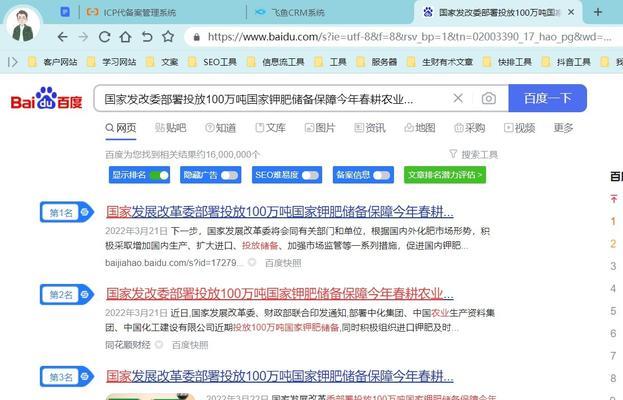The width and height of the screenshot is (623, 400).
Task: Open the first result title link
Action: [x=280, y=212]
